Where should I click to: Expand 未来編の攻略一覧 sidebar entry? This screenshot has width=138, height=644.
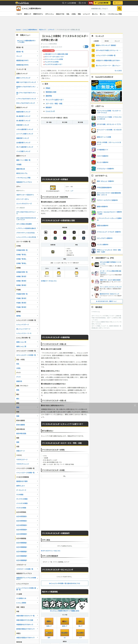coord(27,272)
